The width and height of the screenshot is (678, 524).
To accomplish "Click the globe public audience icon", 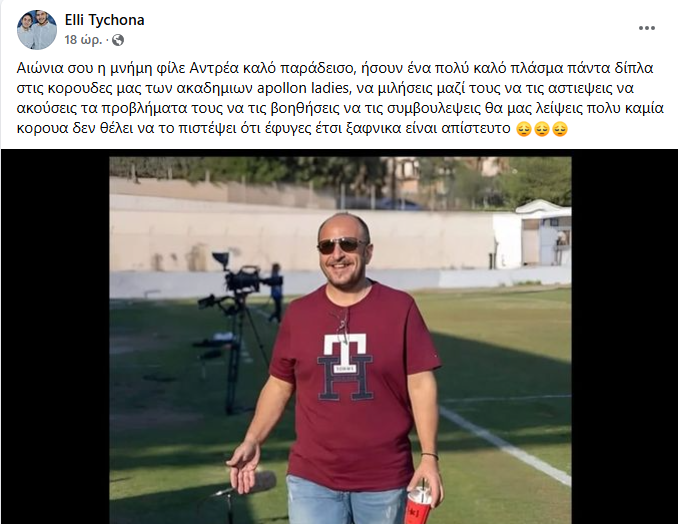I will [118, 40].
